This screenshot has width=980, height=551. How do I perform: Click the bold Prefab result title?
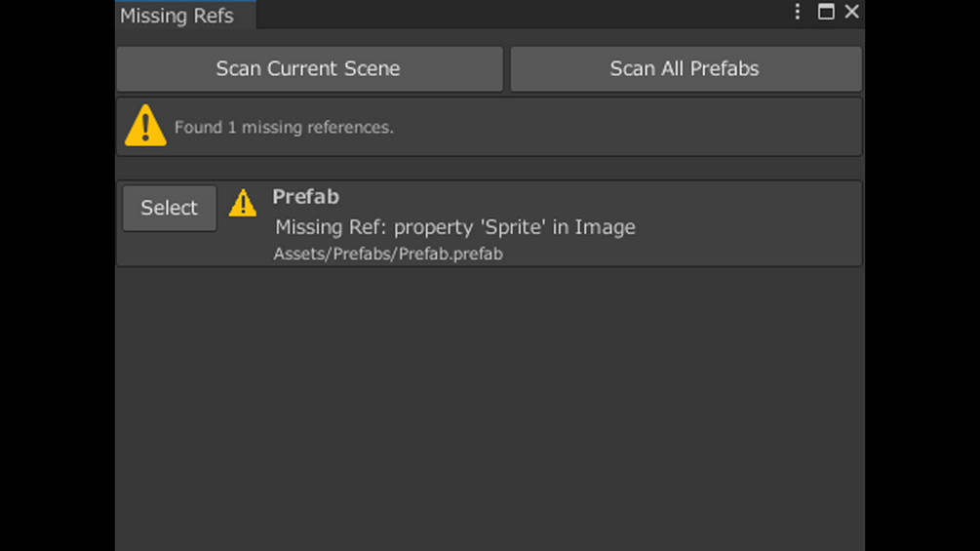point(305,197)
